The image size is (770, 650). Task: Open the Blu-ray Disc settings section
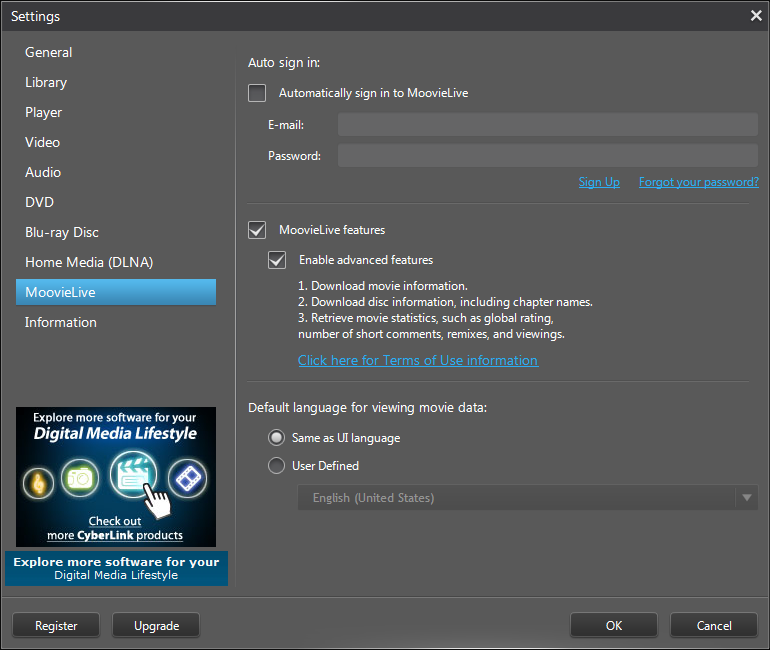(x=62, y=232)
